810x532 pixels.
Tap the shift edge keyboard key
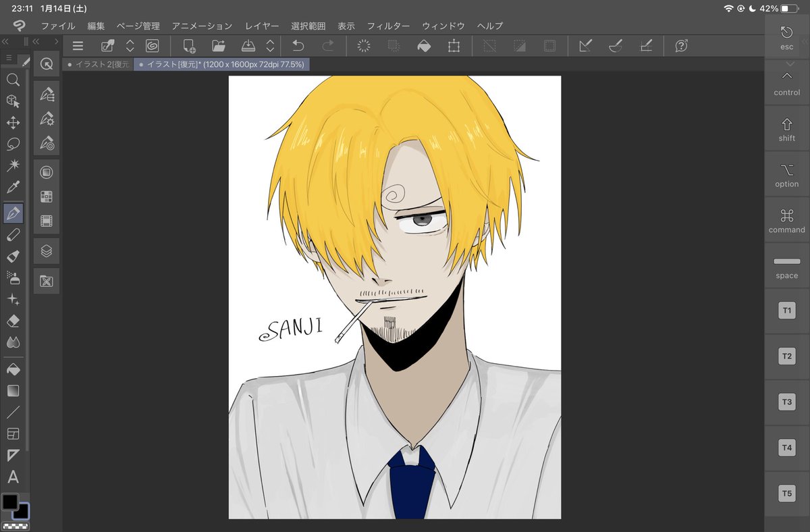[787, 129]
